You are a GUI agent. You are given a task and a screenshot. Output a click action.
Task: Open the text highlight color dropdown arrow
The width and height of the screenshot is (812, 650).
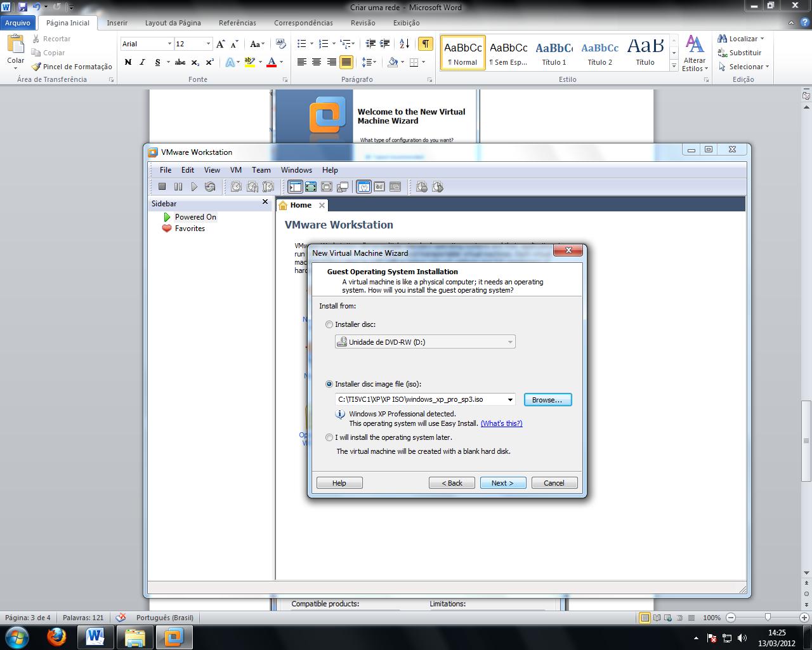point(260,62)
